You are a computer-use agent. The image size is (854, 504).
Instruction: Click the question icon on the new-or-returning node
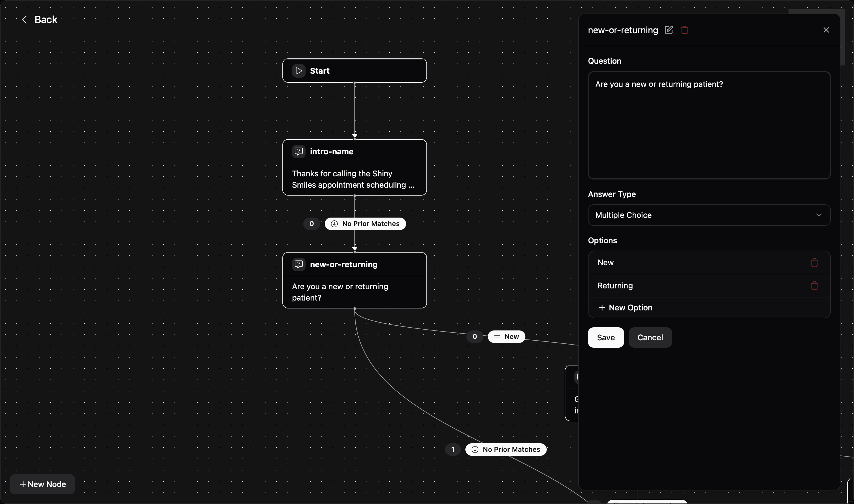point(299,264)
